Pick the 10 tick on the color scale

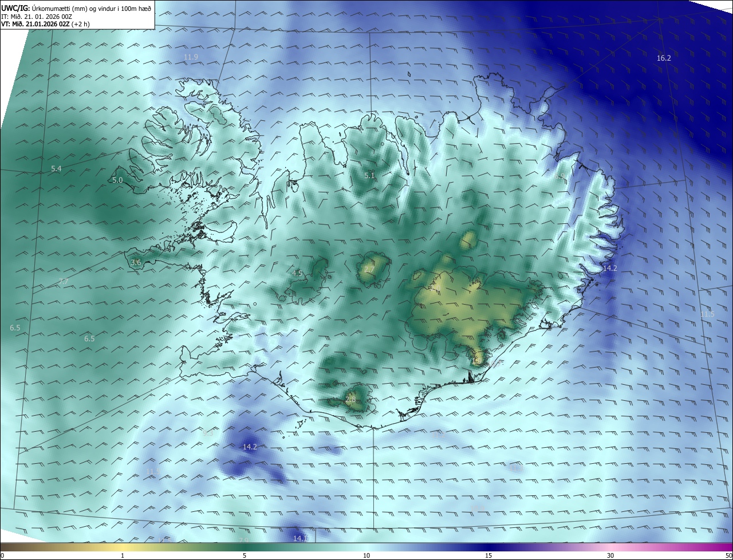click(x=366, y=555)
